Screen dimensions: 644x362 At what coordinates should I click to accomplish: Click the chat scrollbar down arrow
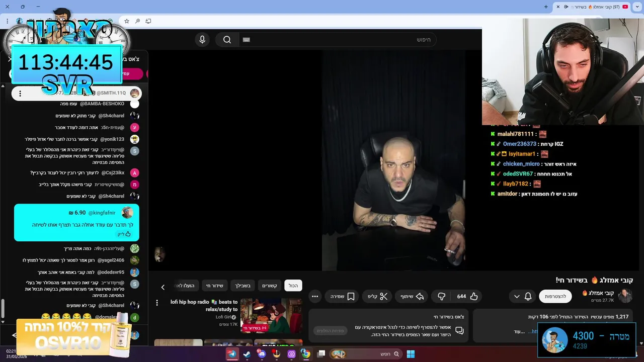point(3,322)
